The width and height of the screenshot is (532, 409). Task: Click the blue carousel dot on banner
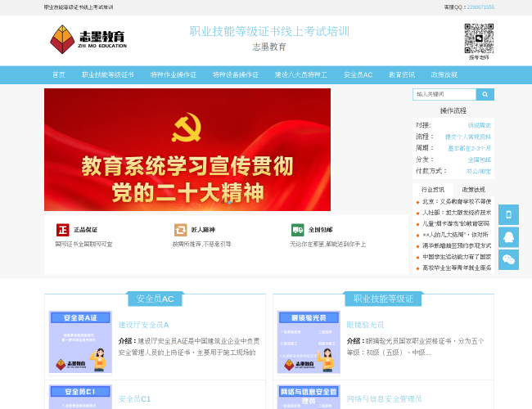pyautogui.click(x=230, y=203)
